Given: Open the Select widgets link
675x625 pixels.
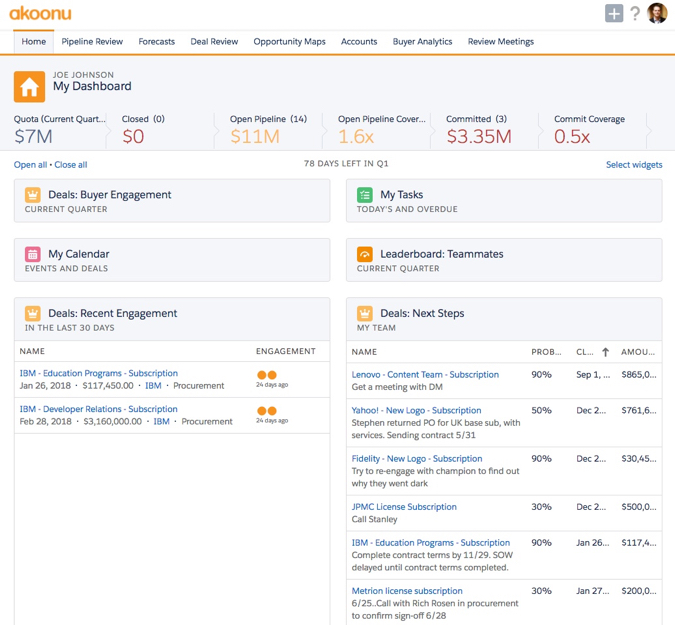Looking at the screenshot, I should coord(634,165).
